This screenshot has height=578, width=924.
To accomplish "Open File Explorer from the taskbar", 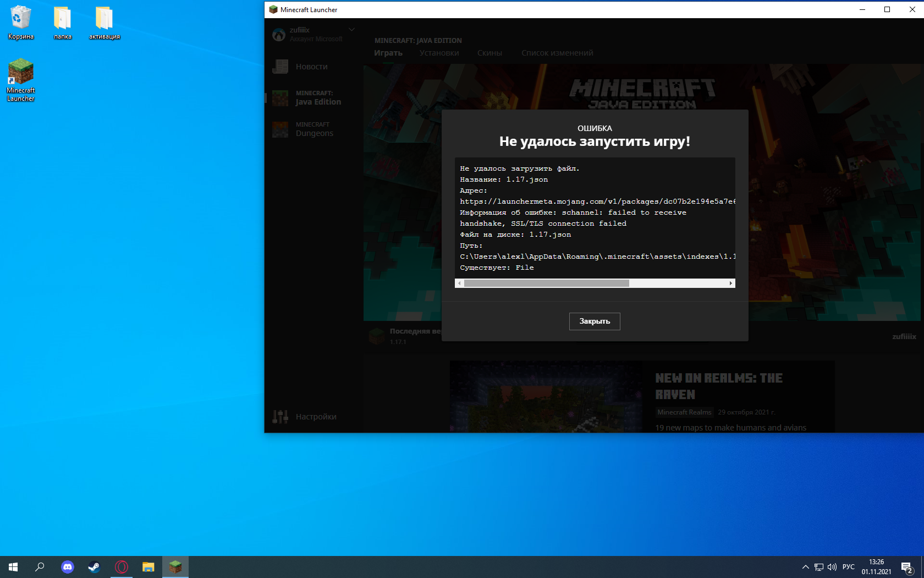I will (x=148, y=567).
